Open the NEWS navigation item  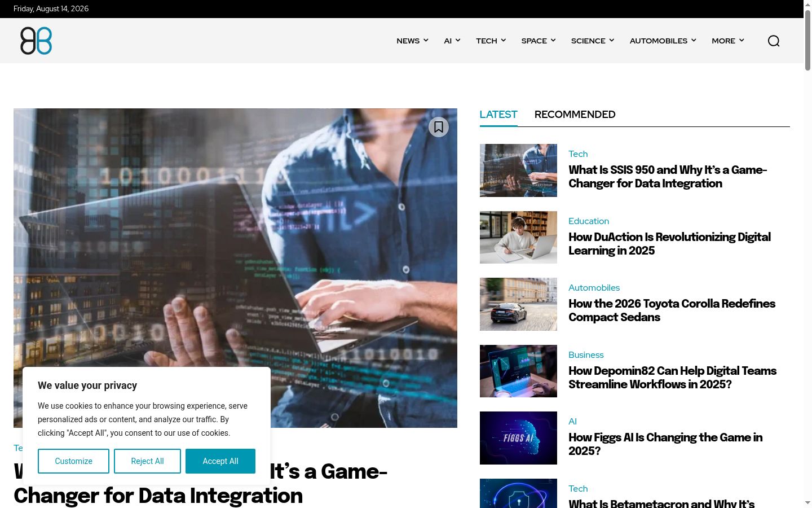click(x=408, y=41)
